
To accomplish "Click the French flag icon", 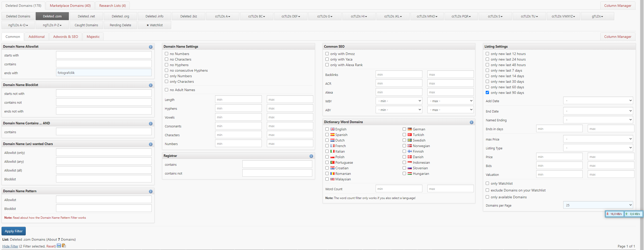I will tap(332, 146).
